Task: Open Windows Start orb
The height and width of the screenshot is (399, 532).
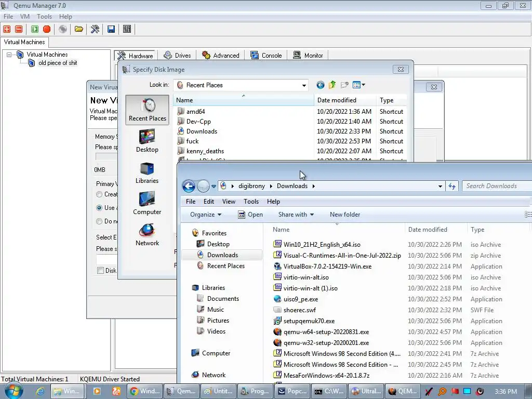Action: (14, 391)
